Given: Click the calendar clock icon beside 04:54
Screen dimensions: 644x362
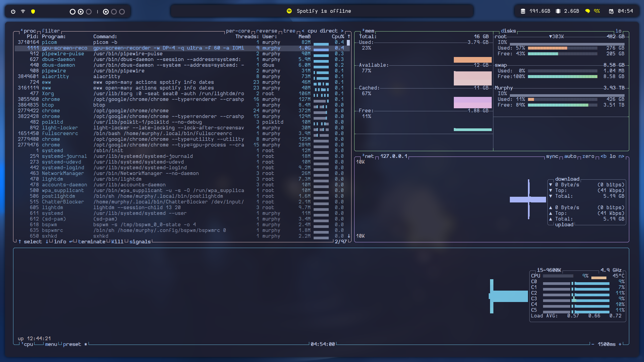Looking at the screenshot, I should [611, 11].
